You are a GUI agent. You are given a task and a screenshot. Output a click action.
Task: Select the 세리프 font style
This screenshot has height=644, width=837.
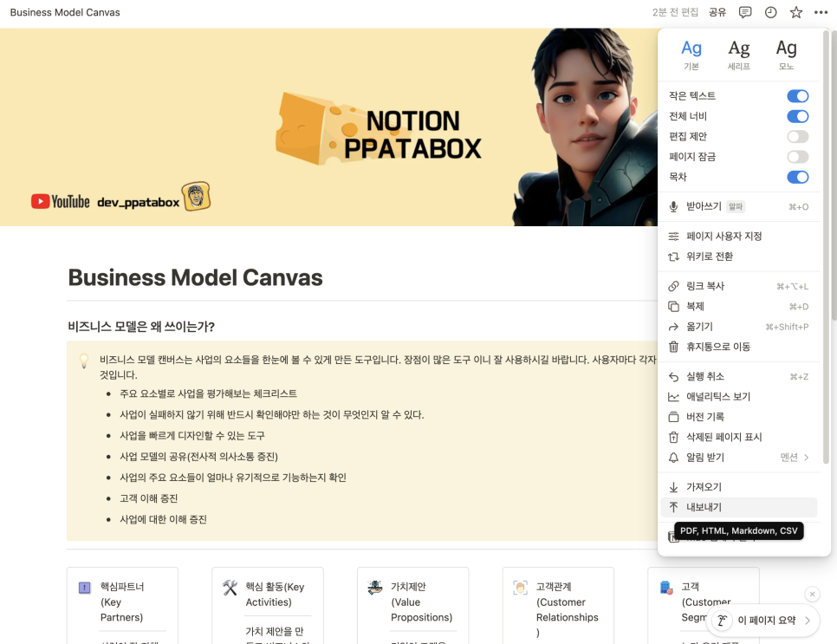[739, 55]
